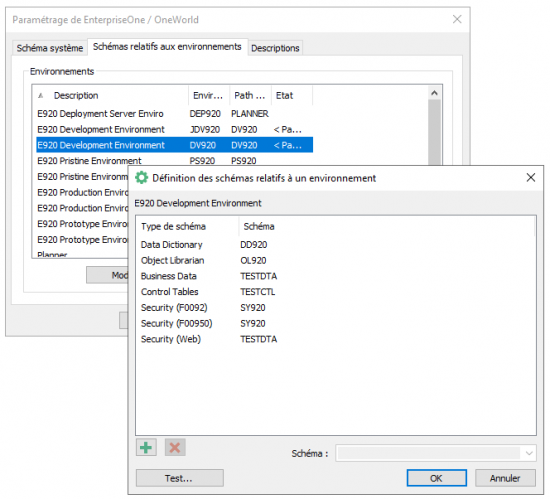Click the Environnements list scrollbar track
Image resolution: width=550 pixels, height=499 pixels.
point(434,133)
